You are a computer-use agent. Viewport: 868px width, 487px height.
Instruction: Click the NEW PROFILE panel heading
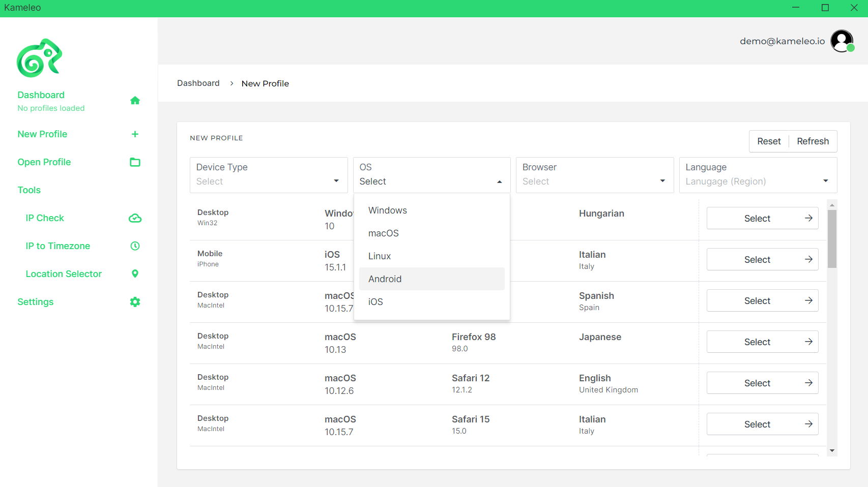pos(216,138)
